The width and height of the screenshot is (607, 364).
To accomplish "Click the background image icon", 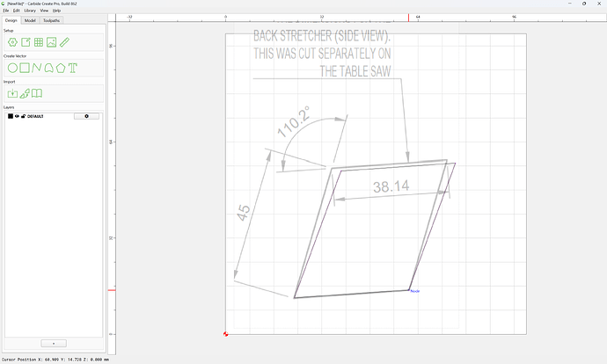I will pos(52,42).
